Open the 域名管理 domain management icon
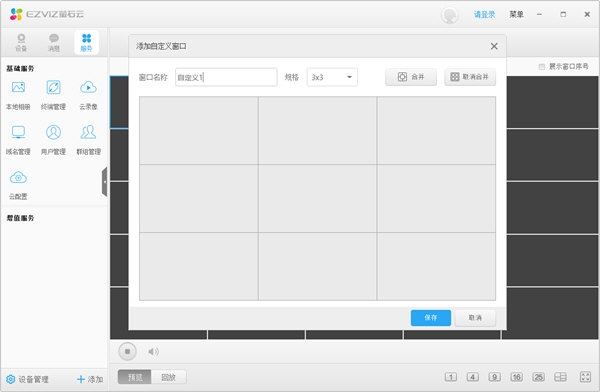 click(18, 132)
